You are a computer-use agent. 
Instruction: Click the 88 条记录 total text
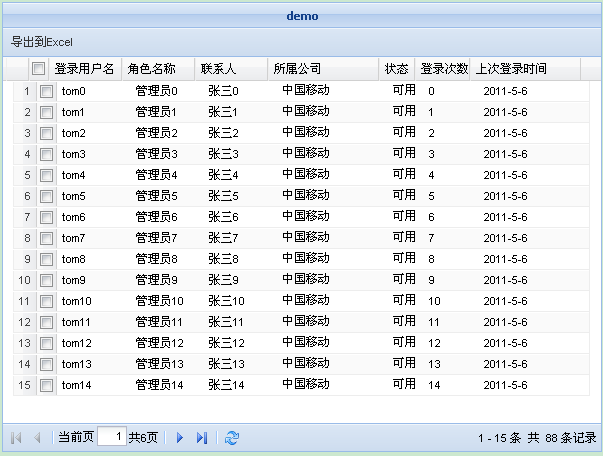tap(570, 438)
